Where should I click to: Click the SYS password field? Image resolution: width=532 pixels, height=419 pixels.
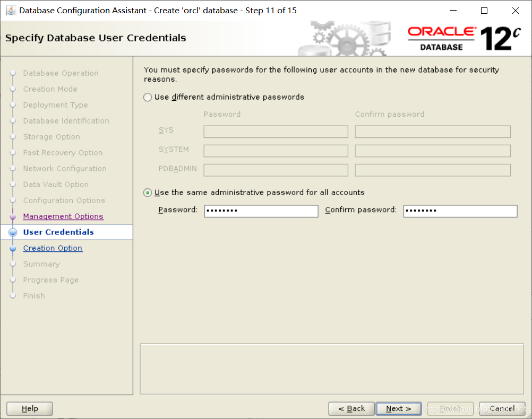(x=276, y=132)
